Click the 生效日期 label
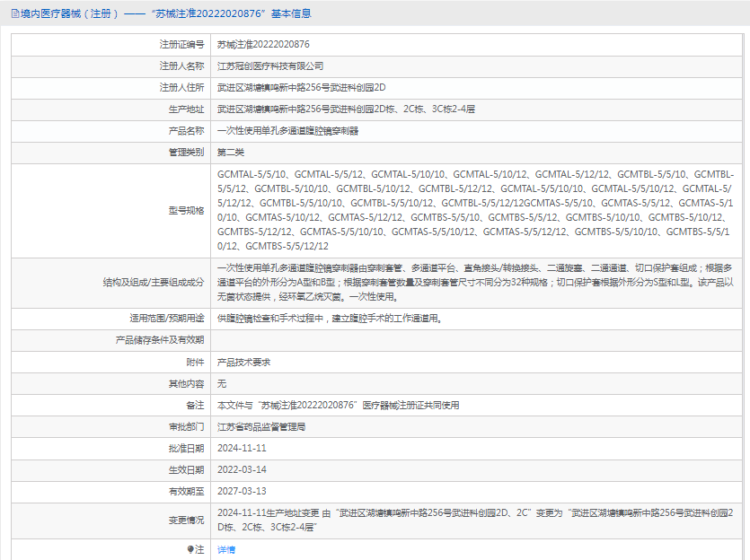Screen dimensions: 750x560 [x=186, y=469]
